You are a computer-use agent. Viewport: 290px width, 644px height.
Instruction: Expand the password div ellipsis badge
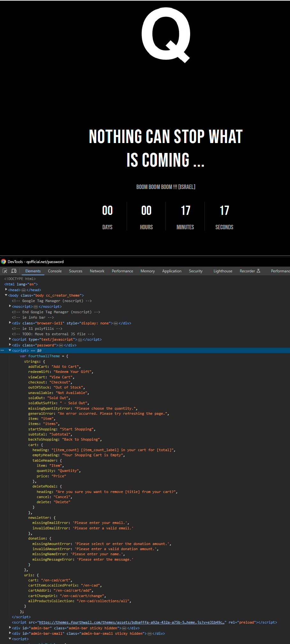(61, 345)
